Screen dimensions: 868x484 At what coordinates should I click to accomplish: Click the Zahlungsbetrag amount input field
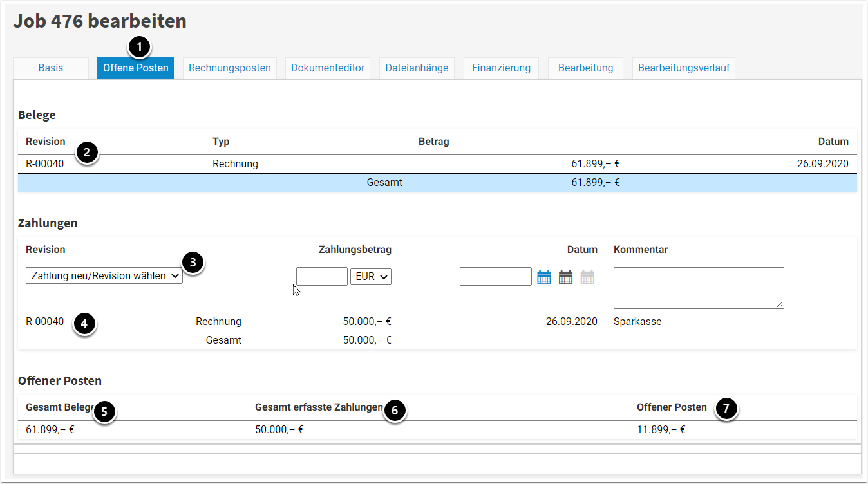coord(322,277)
